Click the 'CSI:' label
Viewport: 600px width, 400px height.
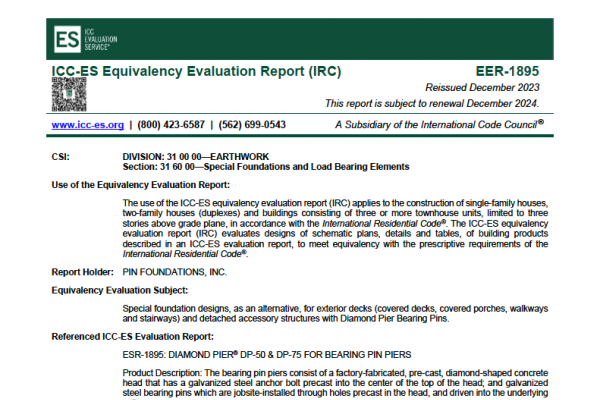tap(60, 157)
